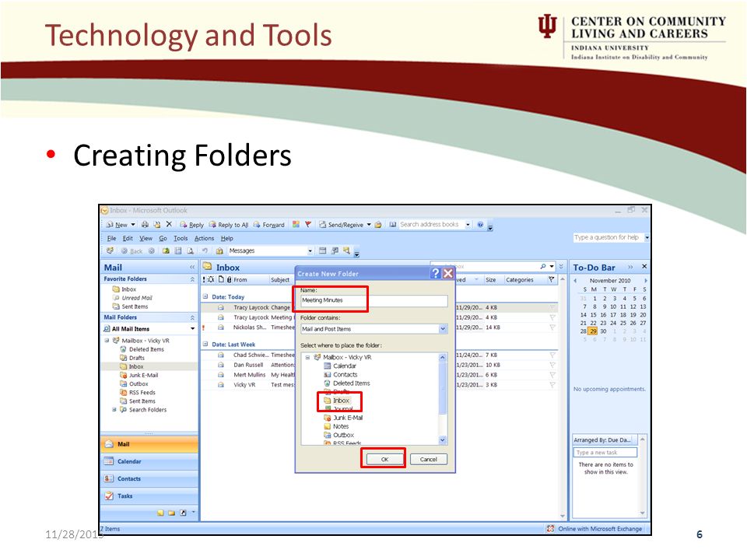The width and height of the screenshot is (747, 560).
Task: Select the Deleted Items folder in Mail Folders
Action: (142, 349)
